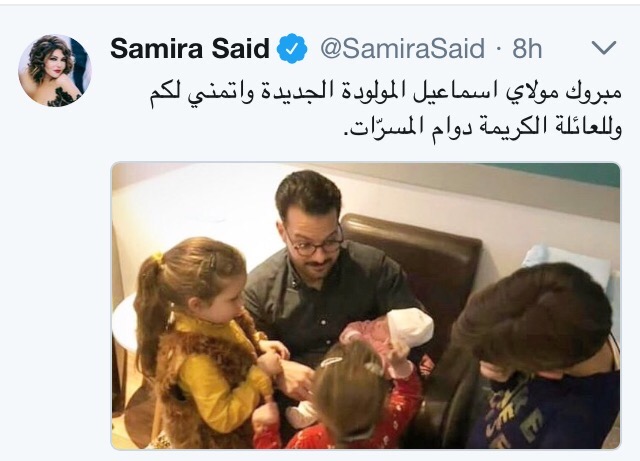Visit the @SamiraSaid handle link
640x461 pixels.
[402, 49]
